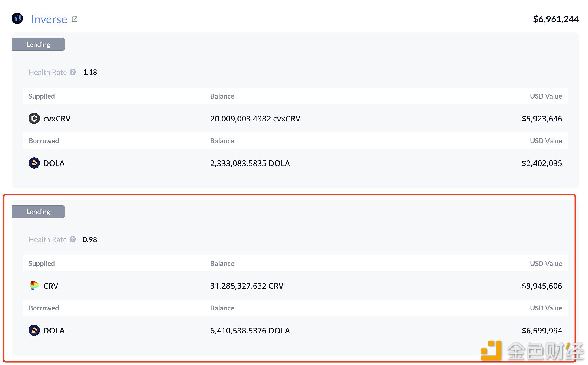Click the Inverse protocol logo icon
Viewport: 588px width, 365px height.
pyautogui.click(x=17, y=19)
